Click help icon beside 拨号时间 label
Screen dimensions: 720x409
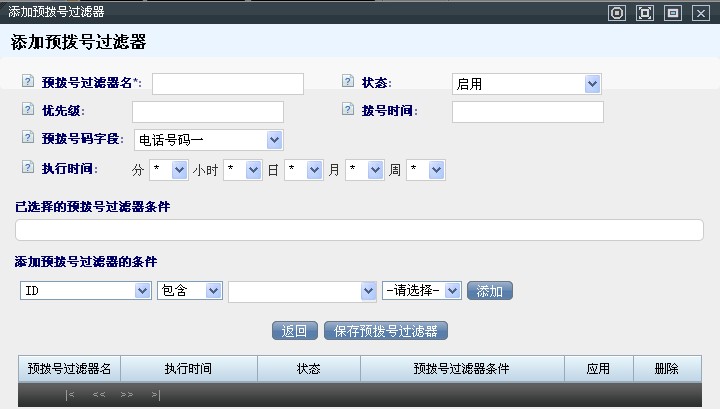(348, 110)
